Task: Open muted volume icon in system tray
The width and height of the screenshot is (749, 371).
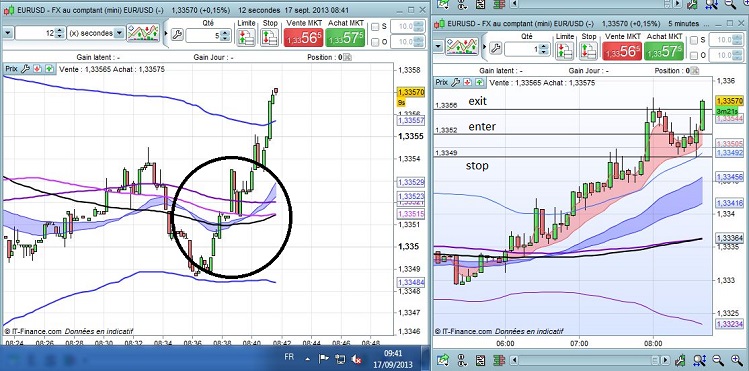Action: (356, 359)
